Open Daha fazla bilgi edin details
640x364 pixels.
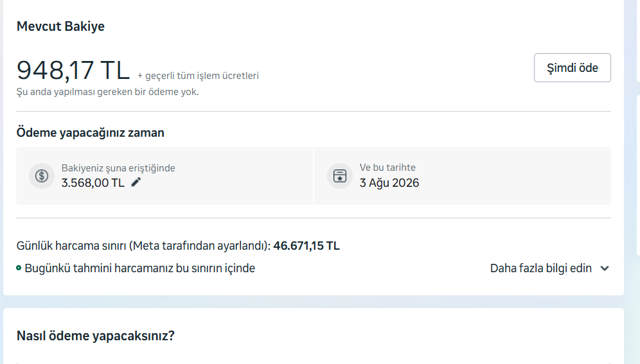tap(540, 268)
